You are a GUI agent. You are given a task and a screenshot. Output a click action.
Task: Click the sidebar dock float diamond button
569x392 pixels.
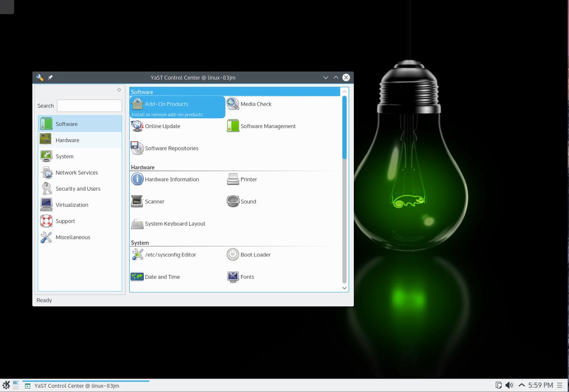(x=119, y=90)
